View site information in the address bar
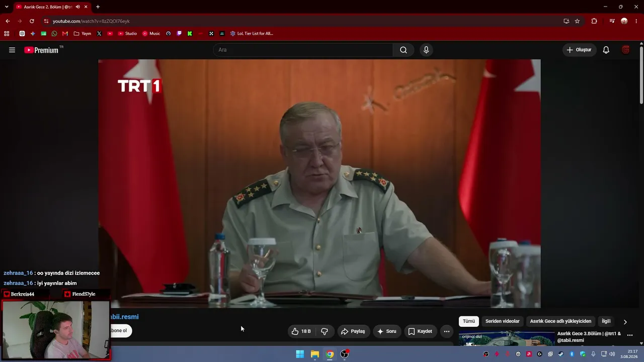The width and height of the screenshot is (644, 362). pos(46,21)
